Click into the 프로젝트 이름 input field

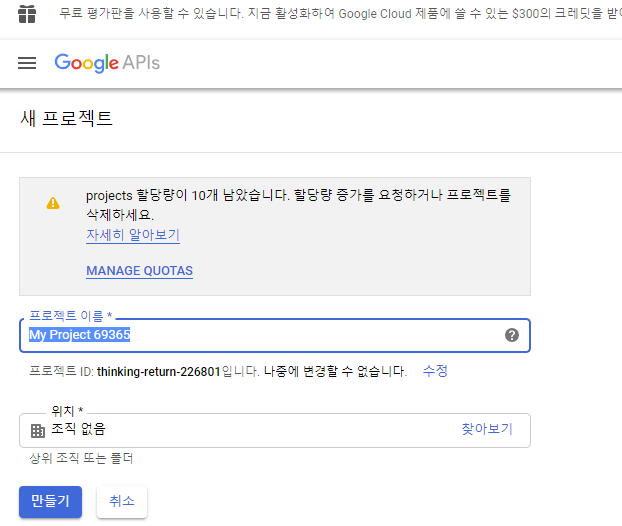tap(275, 335)
